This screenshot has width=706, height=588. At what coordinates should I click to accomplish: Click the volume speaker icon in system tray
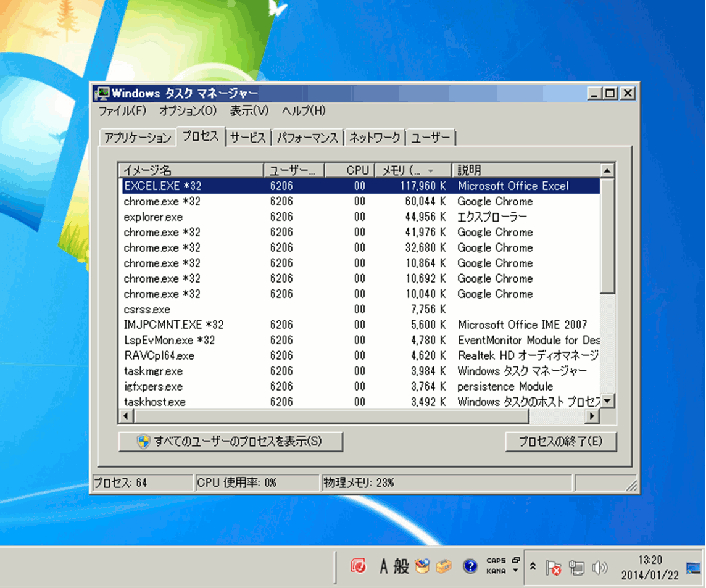coord(599,568)
